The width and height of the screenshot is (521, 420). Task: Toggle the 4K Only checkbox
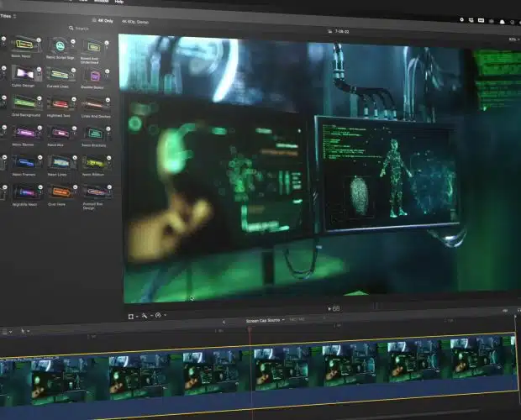94,20
